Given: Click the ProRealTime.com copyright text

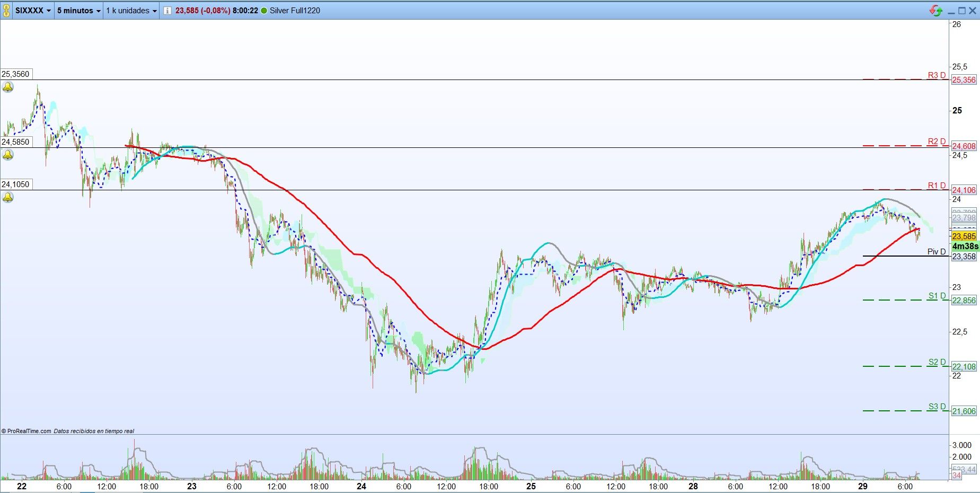Looking at the screenshot, I should 27,431.
